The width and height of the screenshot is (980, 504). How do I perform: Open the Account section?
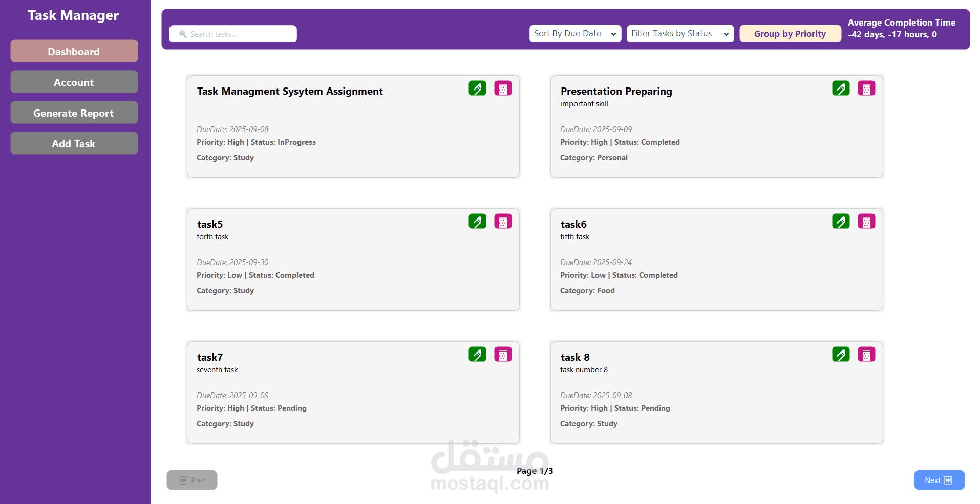74,82
